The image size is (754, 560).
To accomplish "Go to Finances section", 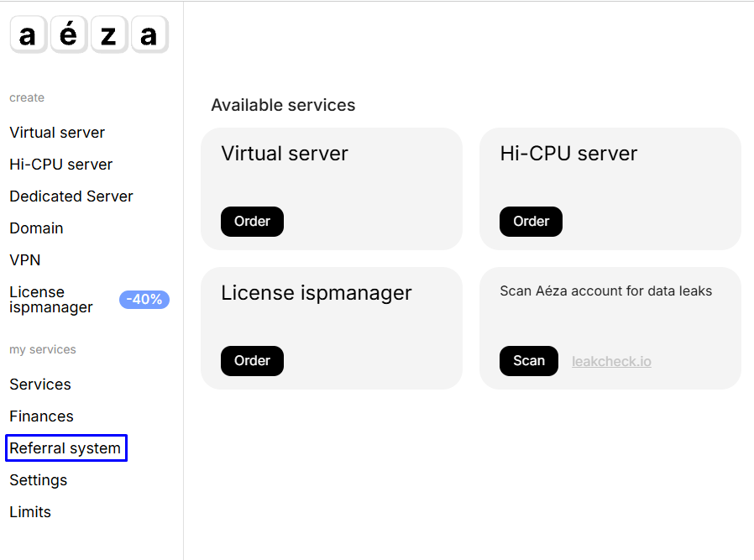I will click(x=41, y=416).
